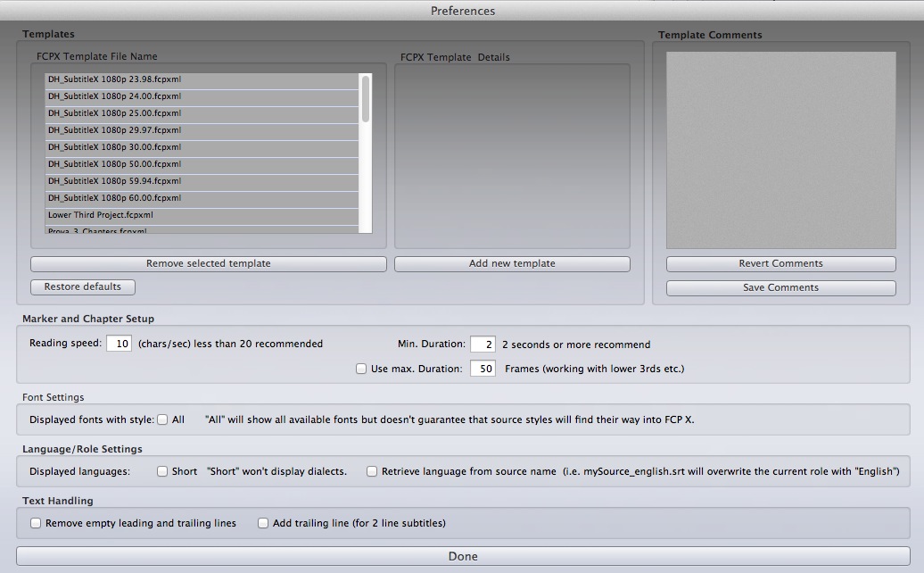924x573 pixels.
Task: Click Remove selected template button
Action: 208,264
